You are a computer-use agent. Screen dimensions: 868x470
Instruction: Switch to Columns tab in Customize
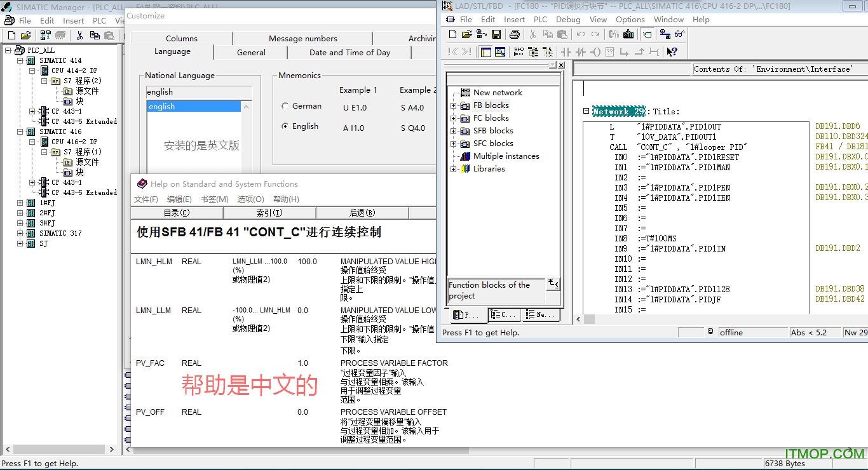pos(182,38)
